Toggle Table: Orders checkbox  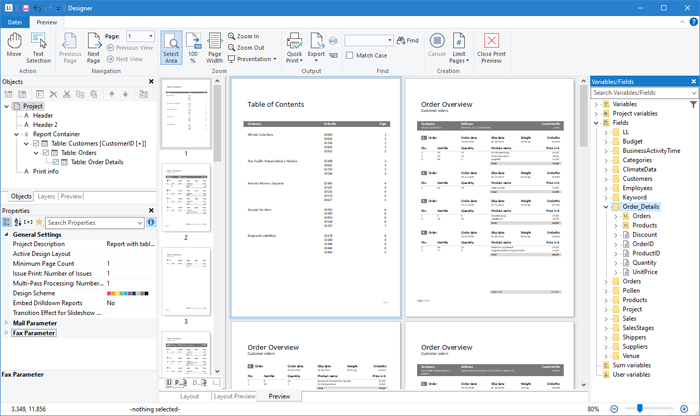coord(46,153)
